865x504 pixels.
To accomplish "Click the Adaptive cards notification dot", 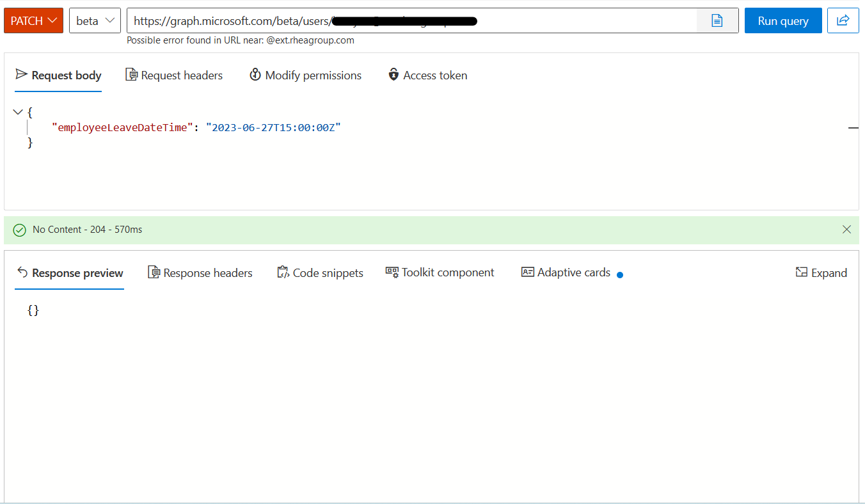I will [x=619, y=274].
